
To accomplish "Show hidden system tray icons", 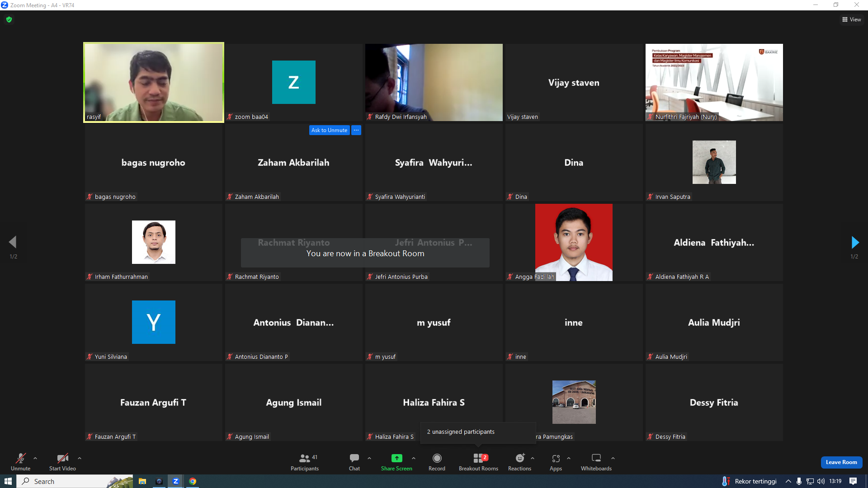I will (788, 481).
